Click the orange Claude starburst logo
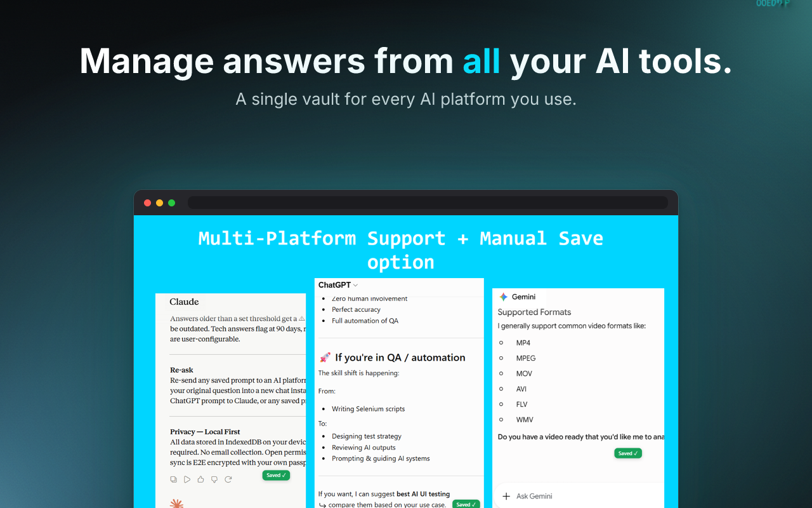Screen dimensions: 812x508 (176, 504)
